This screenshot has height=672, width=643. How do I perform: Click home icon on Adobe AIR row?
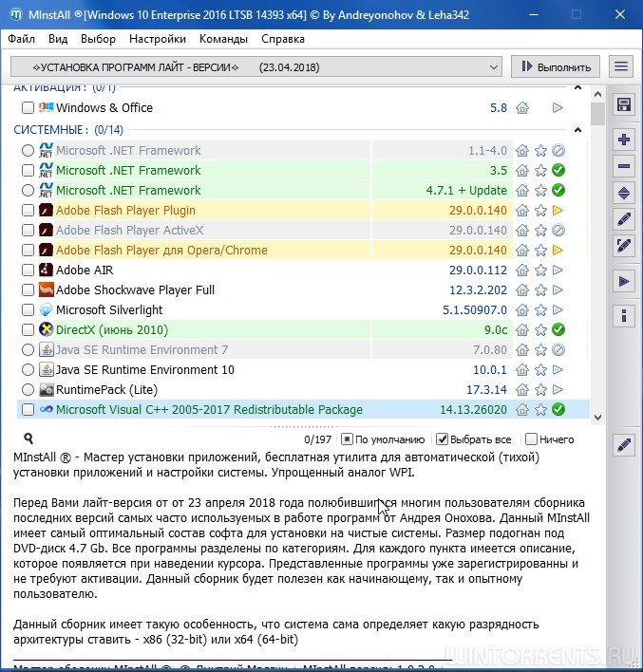521,271
